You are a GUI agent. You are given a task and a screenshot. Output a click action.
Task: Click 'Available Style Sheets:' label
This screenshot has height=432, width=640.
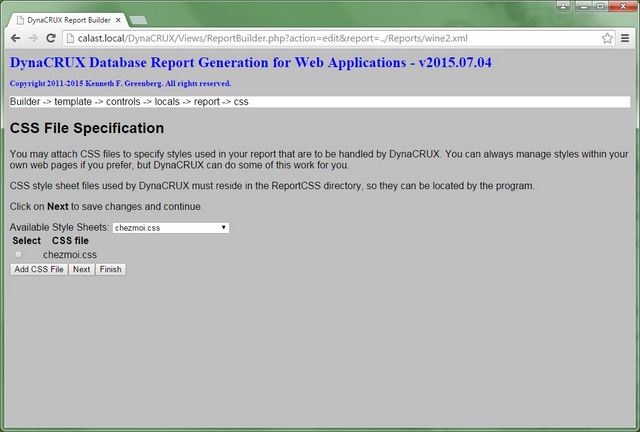(x=59, y=227)
